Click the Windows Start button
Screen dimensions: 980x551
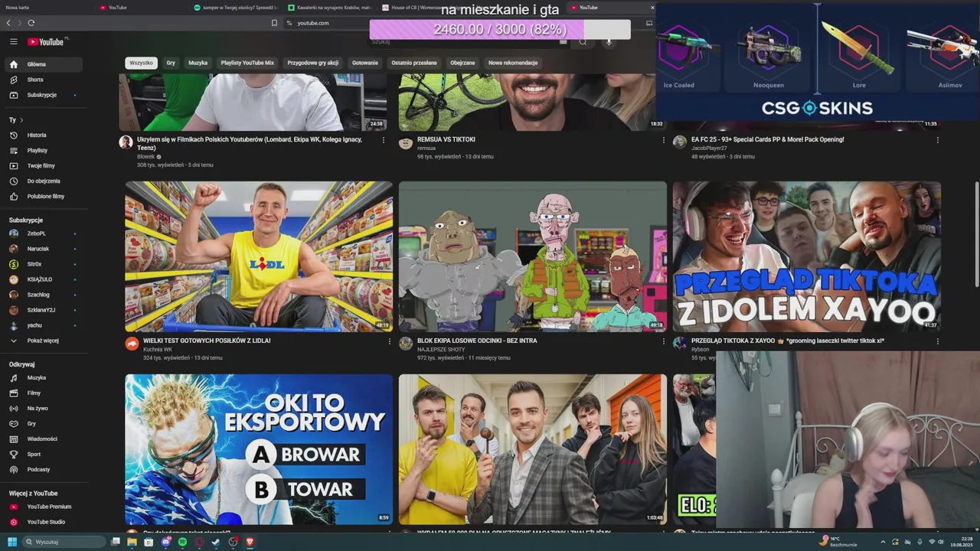click(x=11, y=542)
